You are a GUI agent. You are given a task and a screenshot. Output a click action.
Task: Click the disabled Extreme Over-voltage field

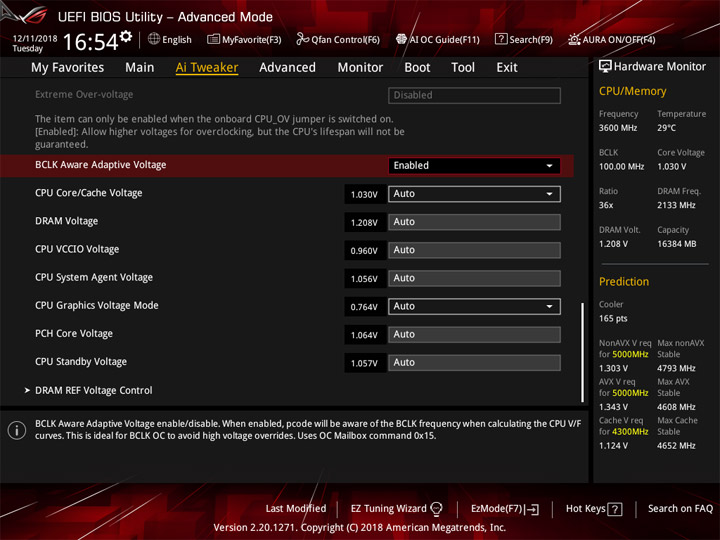tap(474, 95)
